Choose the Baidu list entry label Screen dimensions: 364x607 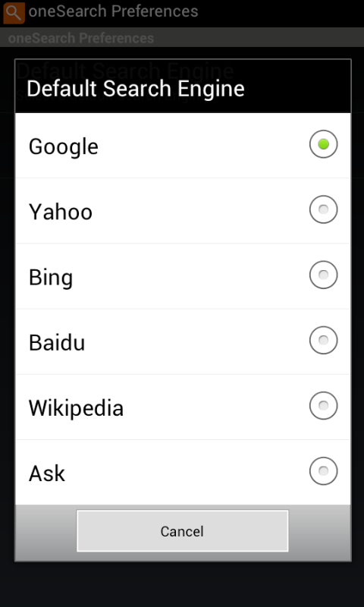57,343
